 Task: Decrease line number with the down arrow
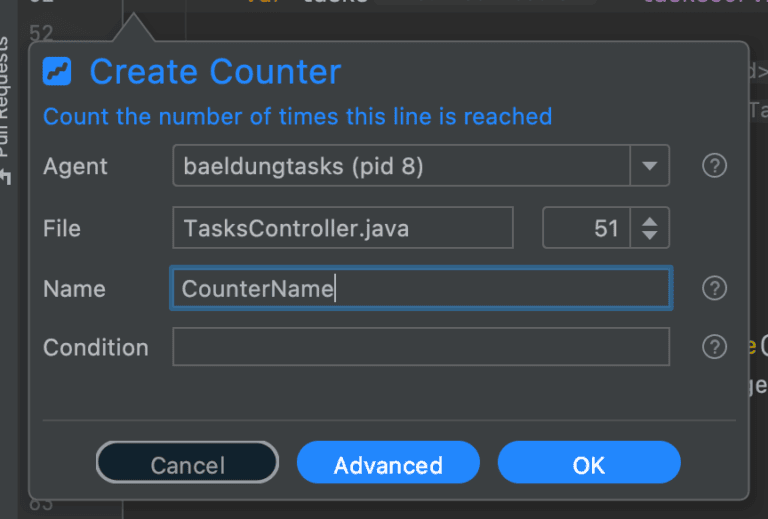point(650,236)
